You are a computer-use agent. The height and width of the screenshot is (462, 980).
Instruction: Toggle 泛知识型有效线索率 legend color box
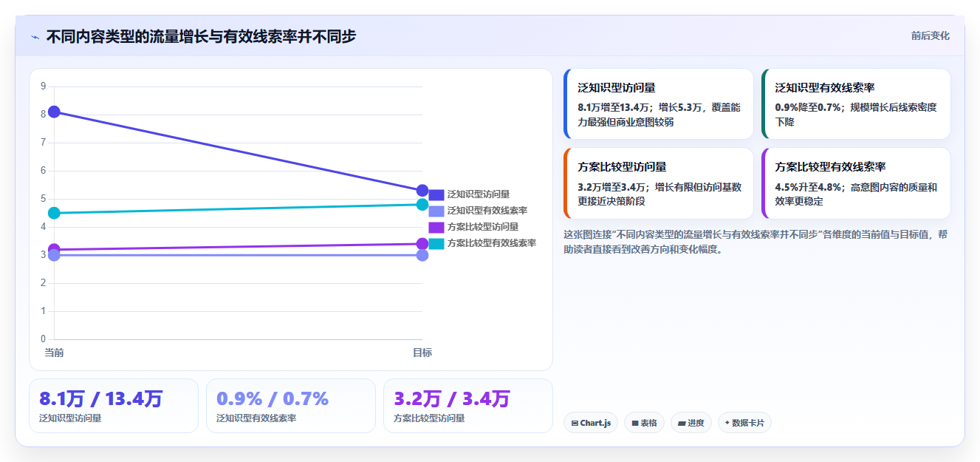[x=436, y=211]
